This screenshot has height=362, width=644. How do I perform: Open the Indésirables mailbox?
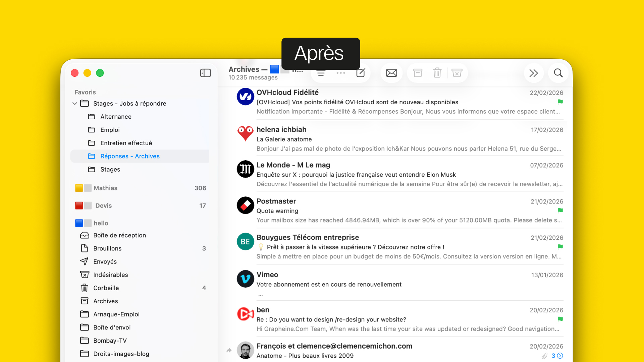pos(110,275)
